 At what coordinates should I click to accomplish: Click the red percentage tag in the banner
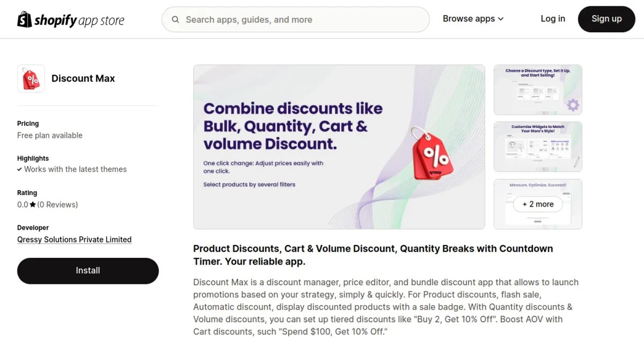click(434, 156)
